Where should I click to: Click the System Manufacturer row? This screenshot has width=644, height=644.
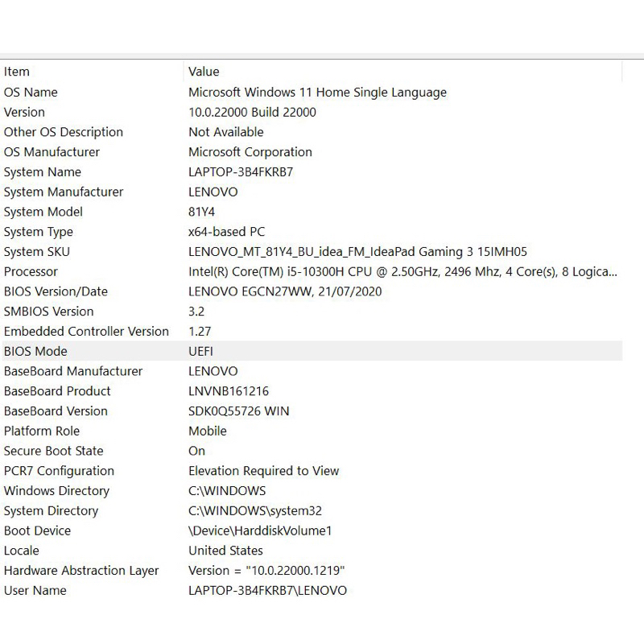(x=64, y=192)
